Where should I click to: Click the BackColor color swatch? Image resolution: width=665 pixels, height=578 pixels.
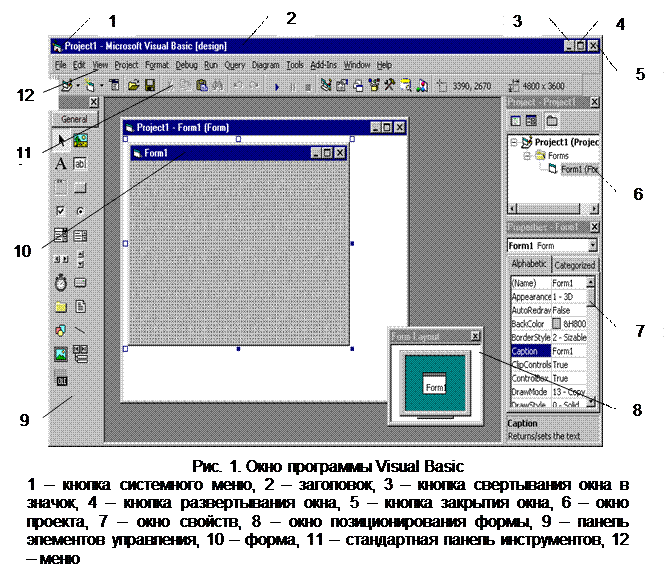tap(556, 324)
